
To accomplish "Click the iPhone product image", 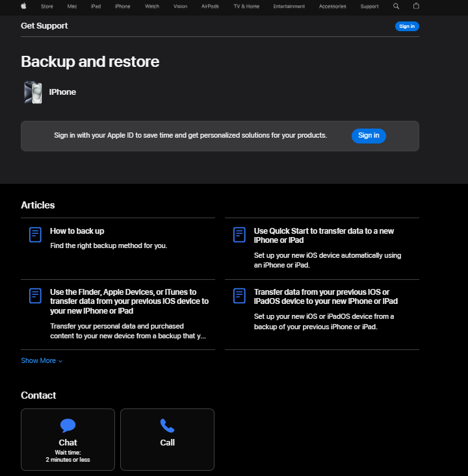I will pyautogui.click(x=32, y=92).
